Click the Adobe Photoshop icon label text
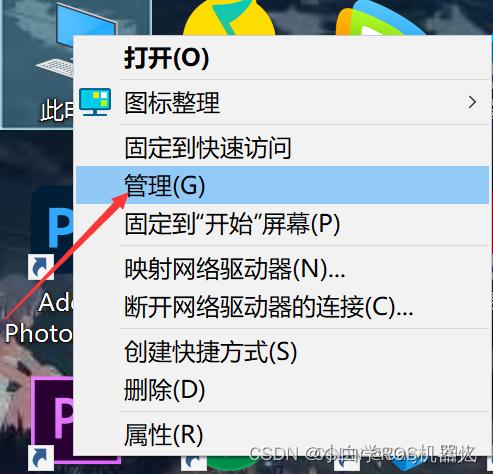Image resolution: width=493 pixels, height=474 pixels. 39,318
